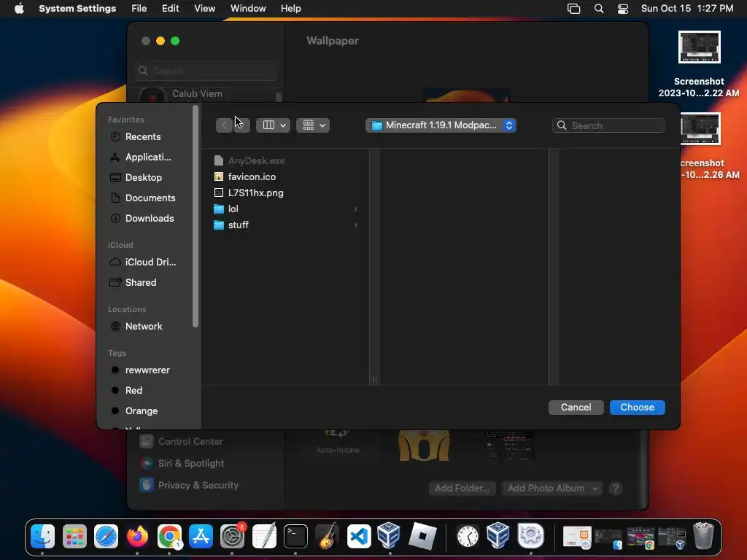Select the favicon.ico file icon
The height and width of the screenshot is (560, 747).
(x=219, y=176)
